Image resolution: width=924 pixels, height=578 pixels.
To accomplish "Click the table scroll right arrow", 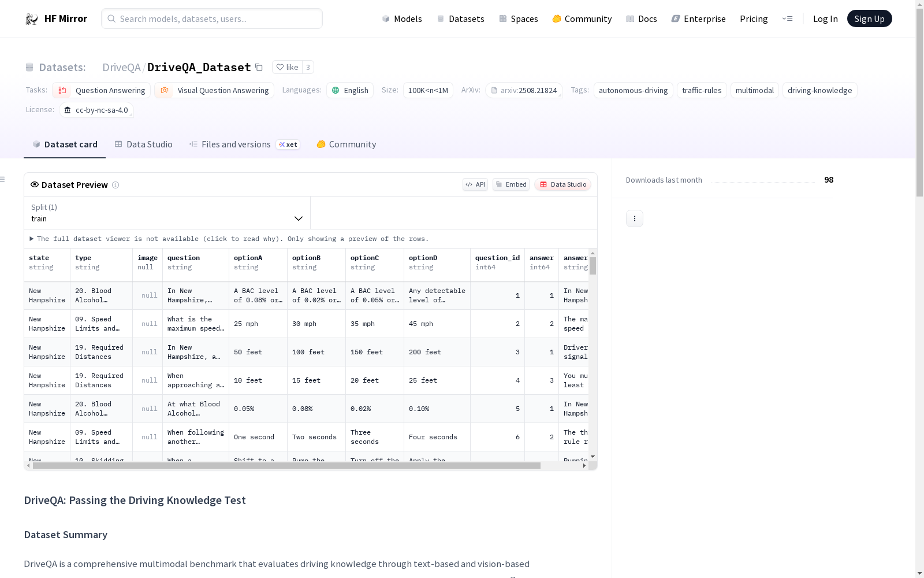I will (x=584, y=465).
